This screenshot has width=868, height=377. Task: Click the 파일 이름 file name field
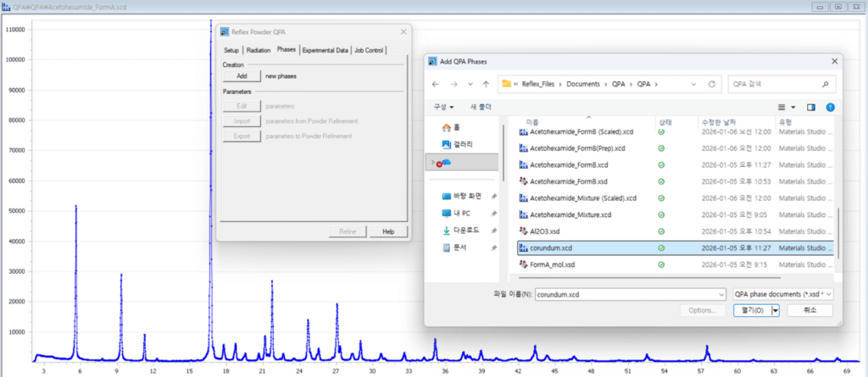pyautogui.click(x=631, y=295)
